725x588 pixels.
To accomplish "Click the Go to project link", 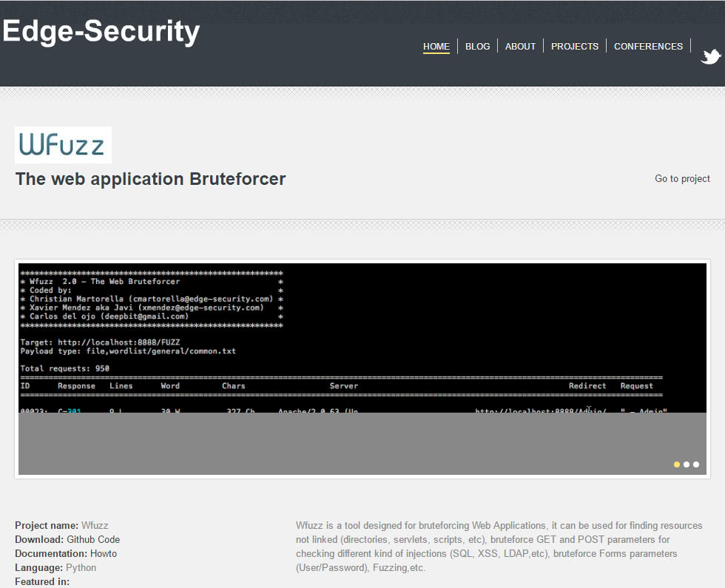I will 682,178.
